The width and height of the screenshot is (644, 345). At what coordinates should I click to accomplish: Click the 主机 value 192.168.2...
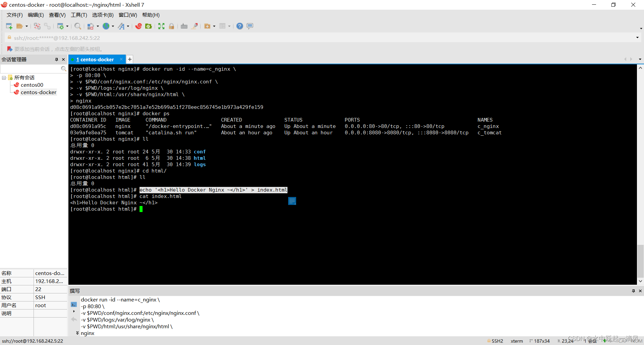point(49,281)
